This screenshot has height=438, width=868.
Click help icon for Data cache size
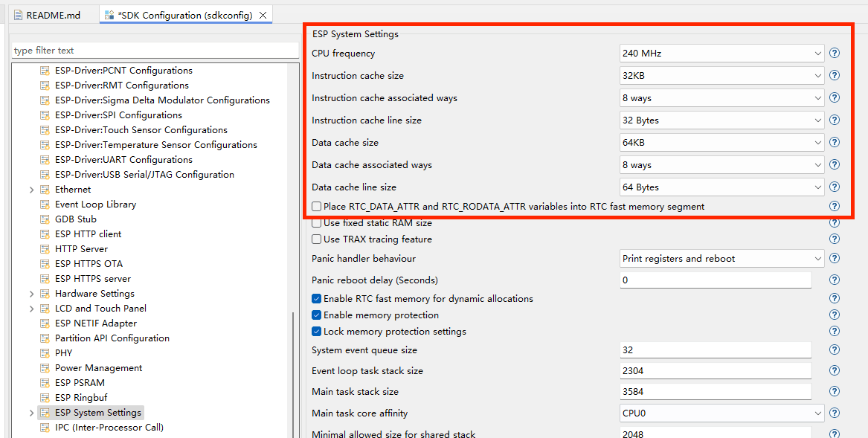[x=835, y=142]
